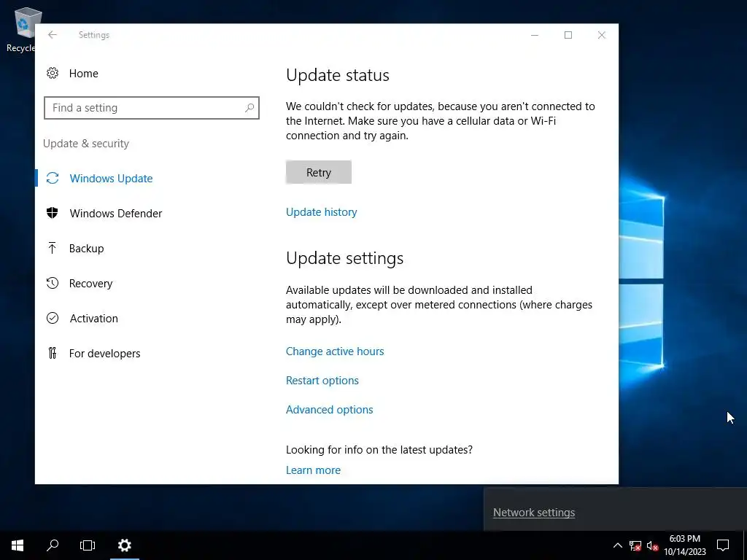Click the 'Update status' heading
The image size is (747, 560).
338,75
